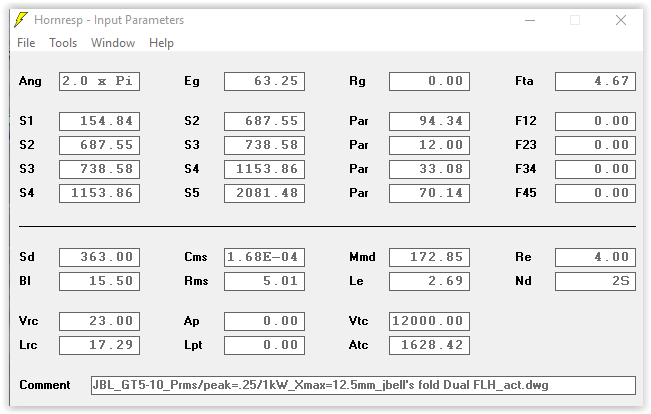The height and width of the screenshot is (414, 651).
Task: Click the Par field showing 12.00
Action: coord(429,145)
